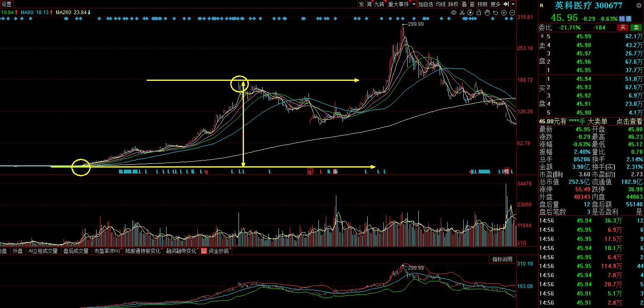Click the 涨停 price 55.49
The image size is (644, 308).
tap(583, 189)
